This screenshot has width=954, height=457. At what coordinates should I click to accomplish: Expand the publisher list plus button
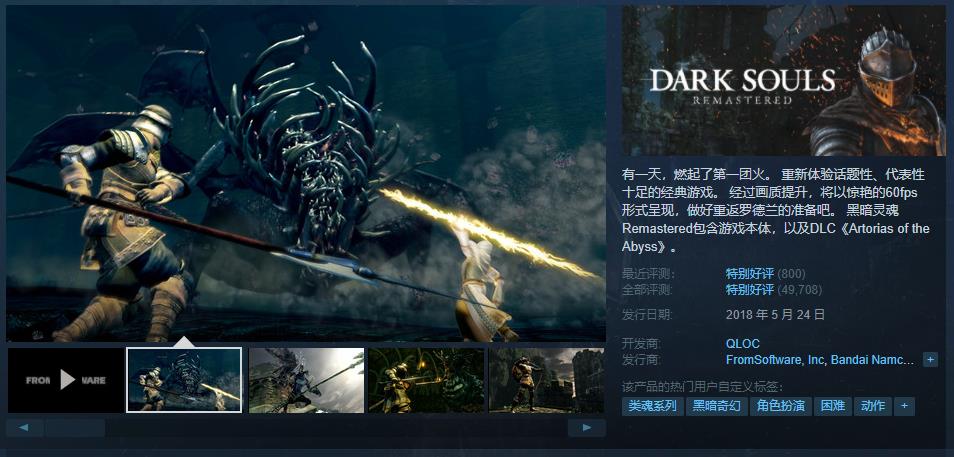pos(930,360)
